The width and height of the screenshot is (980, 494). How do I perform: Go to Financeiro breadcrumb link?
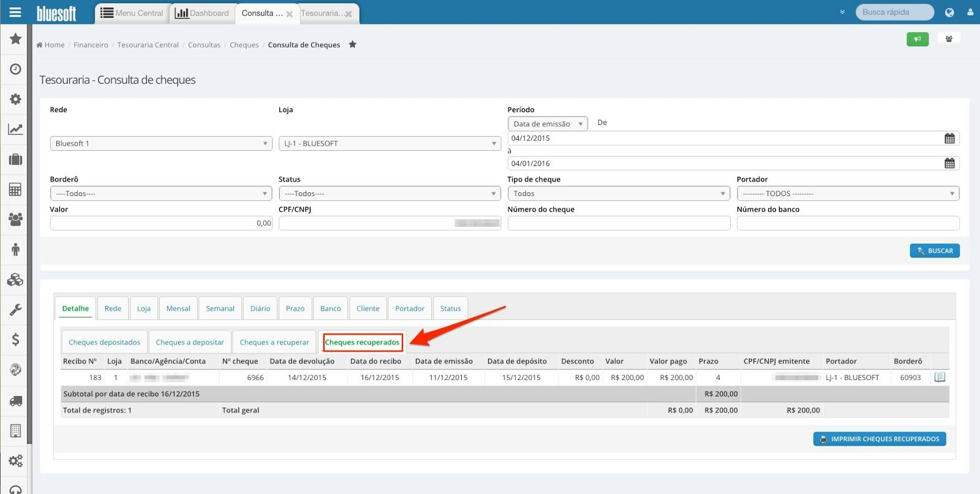[91, 45]
